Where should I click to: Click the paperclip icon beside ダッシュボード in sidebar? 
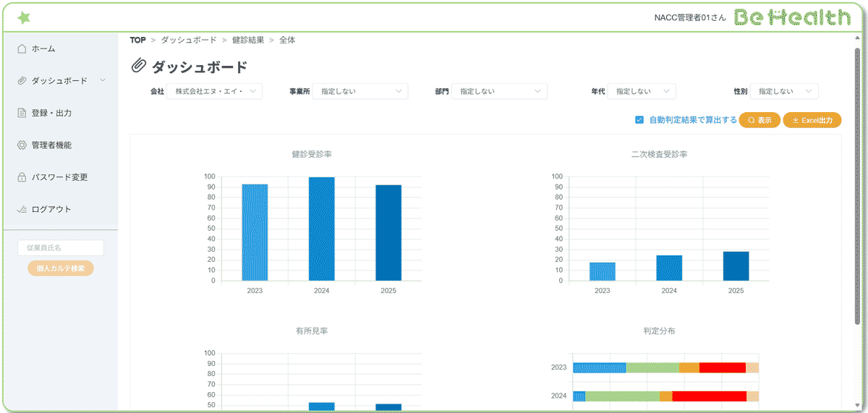[22, 81]
